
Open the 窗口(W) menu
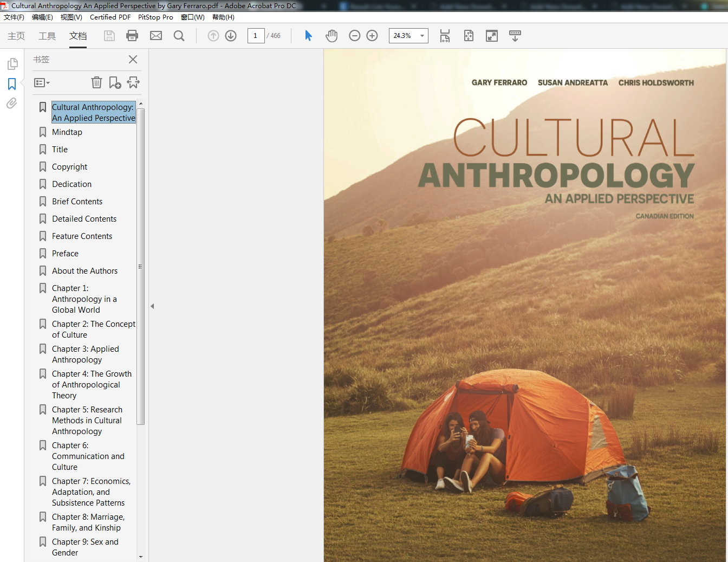pos(193,17)
